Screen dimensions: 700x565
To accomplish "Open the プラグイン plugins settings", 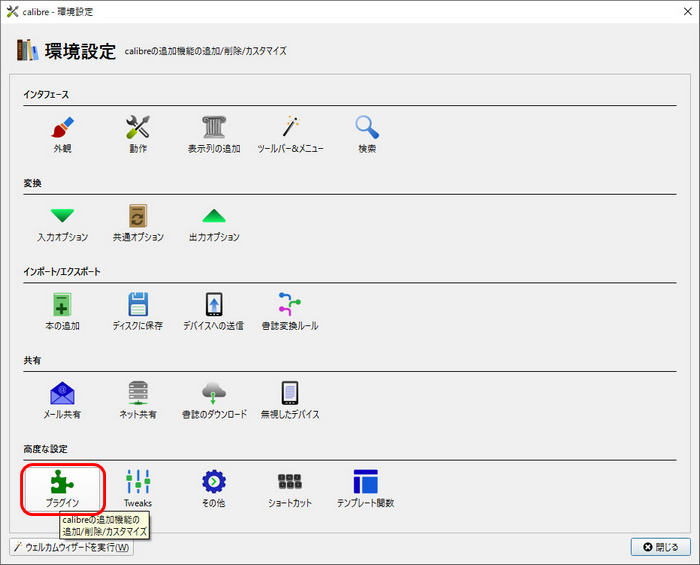I will click(x=62, y=489).
